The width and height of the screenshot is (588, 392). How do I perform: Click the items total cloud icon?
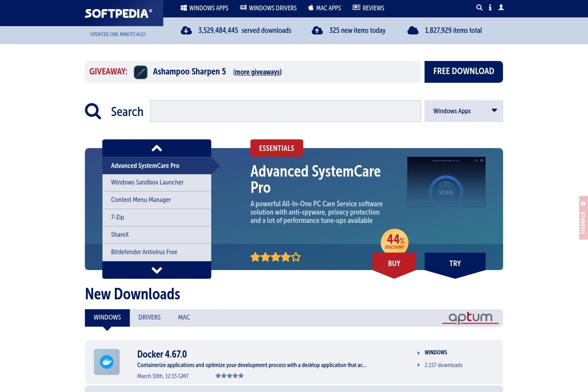[x=413, y=30]
